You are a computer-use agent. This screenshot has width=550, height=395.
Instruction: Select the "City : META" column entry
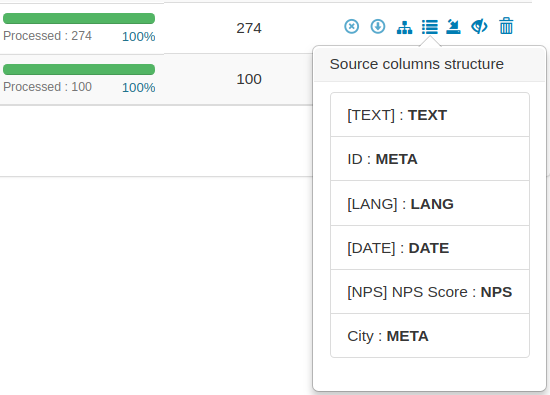tap(430, 336)
